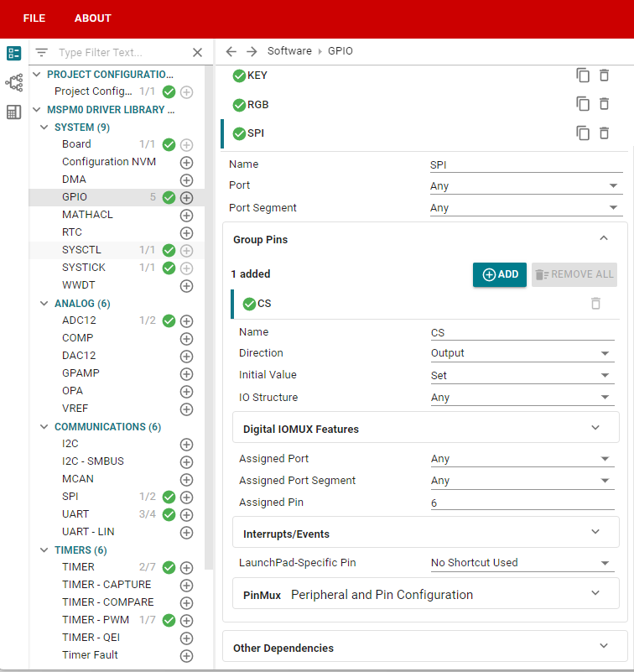Delete the KEY GPIO group

pos(604,76)
